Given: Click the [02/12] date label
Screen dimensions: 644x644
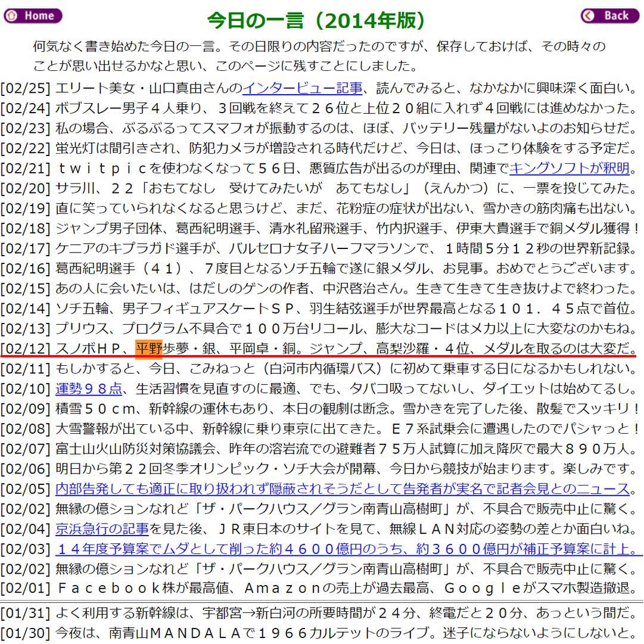Looking at the screenshot, I should click(26, 349).
